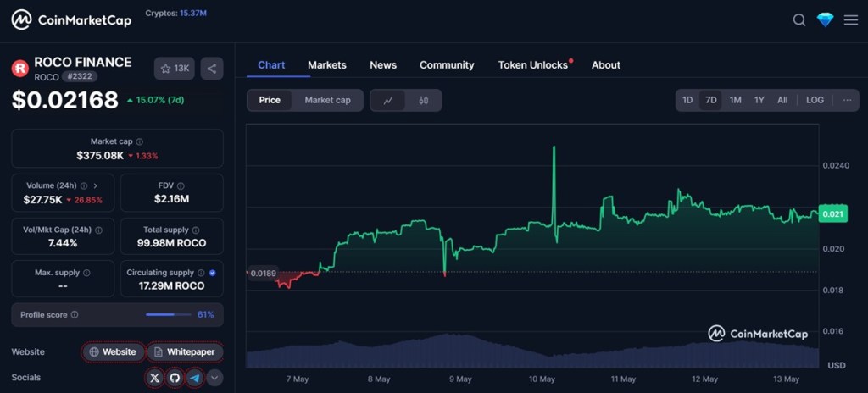Viewport: 868px width, 393px height.
Task: Click the Profile score progress bar
Action: tap(168, 314)
